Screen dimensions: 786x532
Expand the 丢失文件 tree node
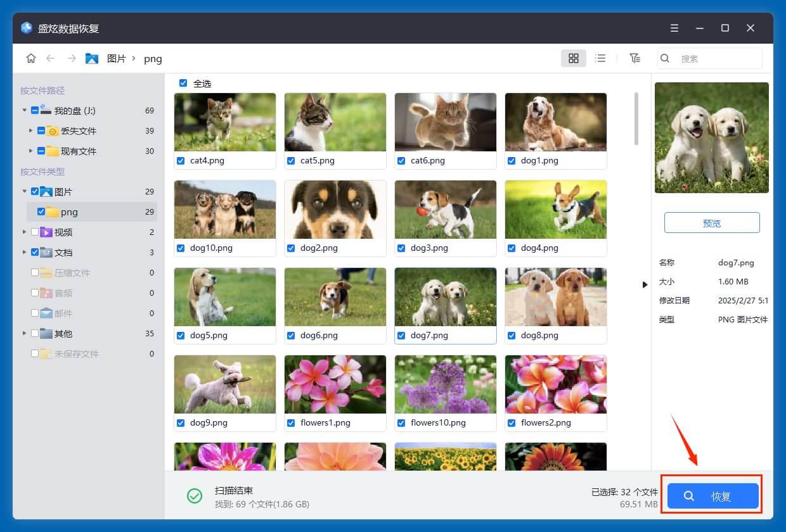pos(31,131)
